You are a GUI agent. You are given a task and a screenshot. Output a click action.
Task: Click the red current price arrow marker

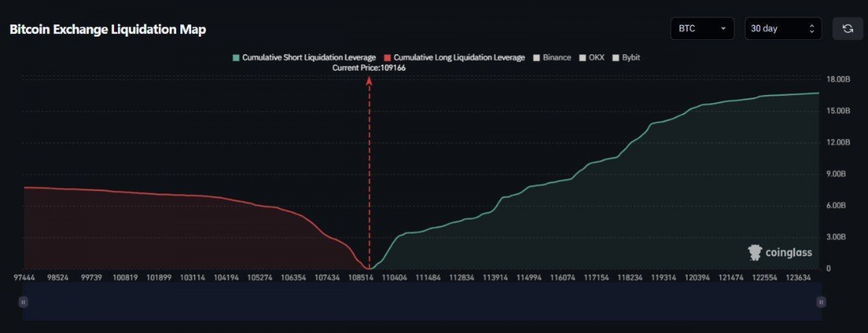pos(369,81)
